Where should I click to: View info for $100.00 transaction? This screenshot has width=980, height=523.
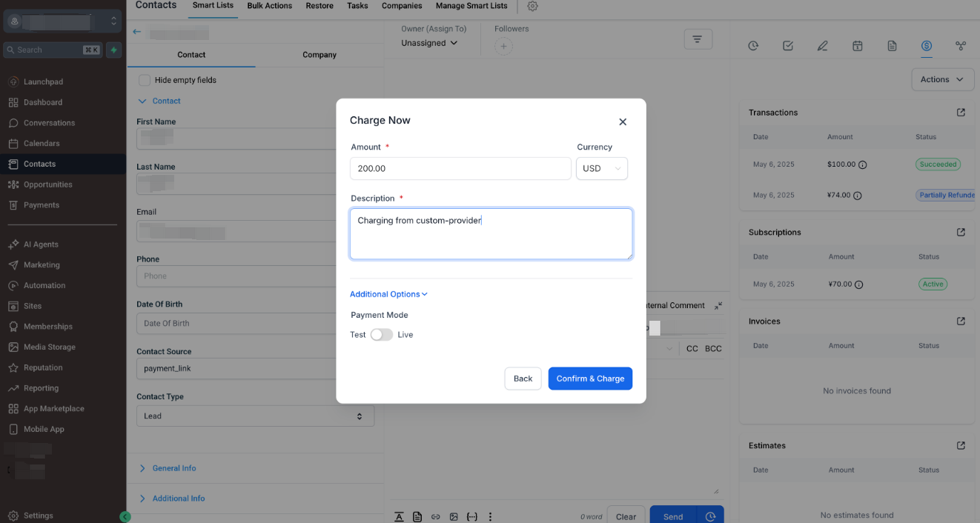click(863, 164)
